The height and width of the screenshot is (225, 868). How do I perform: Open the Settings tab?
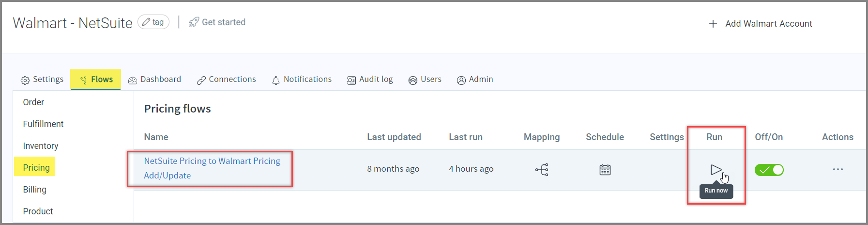pyautogui.click(x=42, y=80)
